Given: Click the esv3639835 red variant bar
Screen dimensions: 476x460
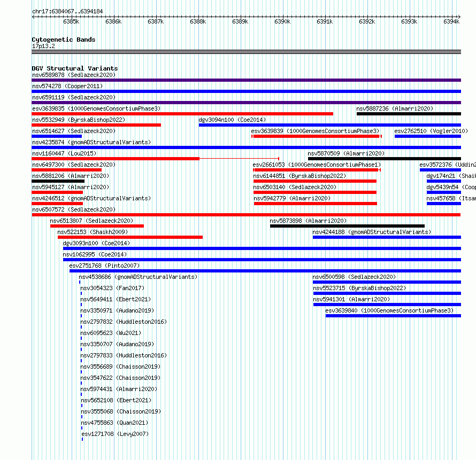Looking at the screenshot, I should click(x=182, y=114).
